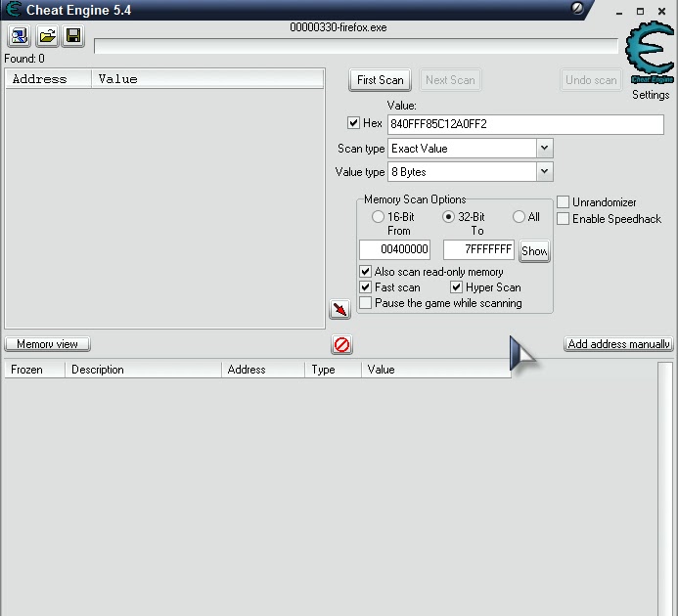Click the open folder load icon
The image size is (678, 616).
pos(47,36)
